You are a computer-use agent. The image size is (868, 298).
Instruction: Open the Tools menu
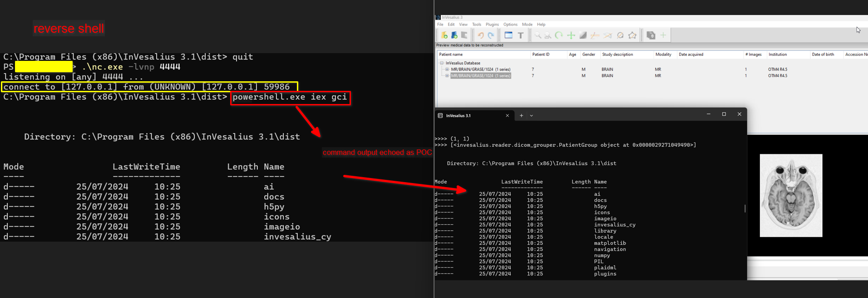click(x=477, y=25)
